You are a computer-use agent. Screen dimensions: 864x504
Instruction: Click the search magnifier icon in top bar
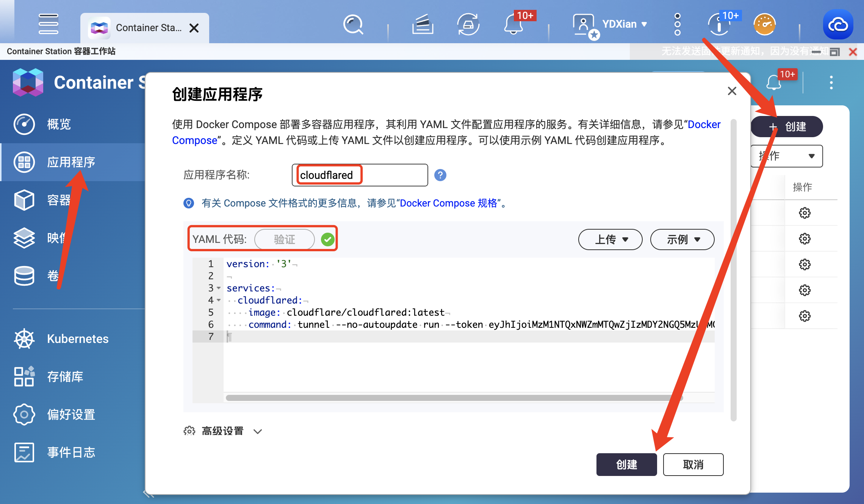point(353,25)
